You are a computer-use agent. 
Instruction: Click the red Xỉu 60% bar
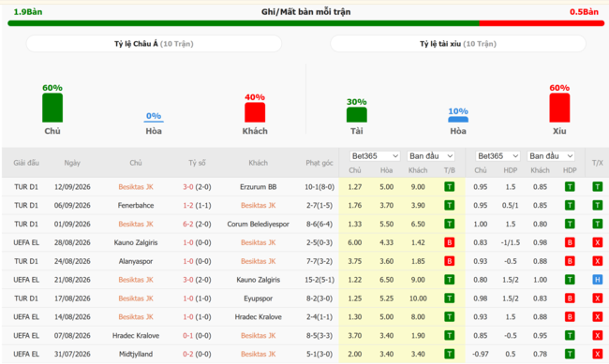(559, 108)
